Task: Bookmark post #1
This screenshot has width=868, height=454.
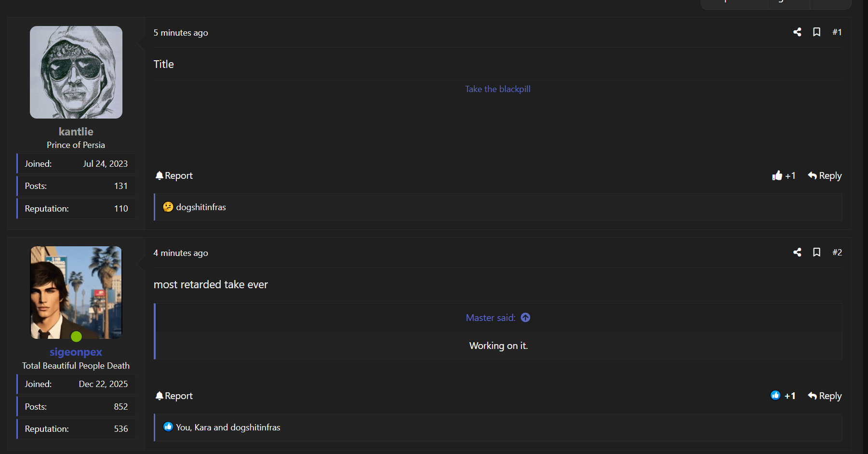Action: (817, 32)
